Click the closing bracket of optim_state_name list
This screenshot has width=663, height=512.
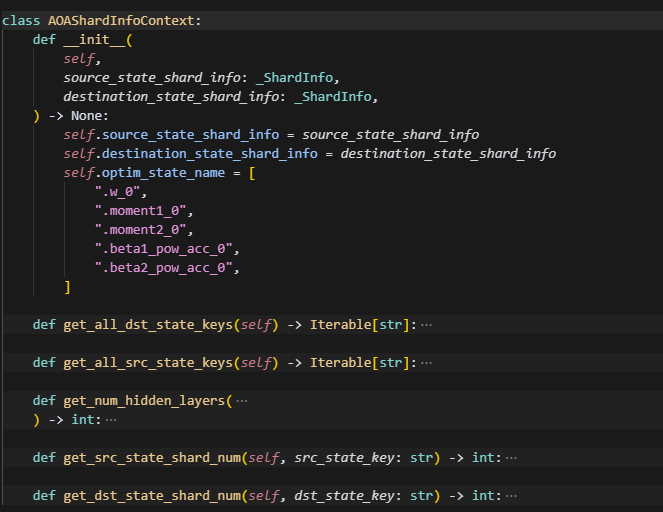[67, 287]
